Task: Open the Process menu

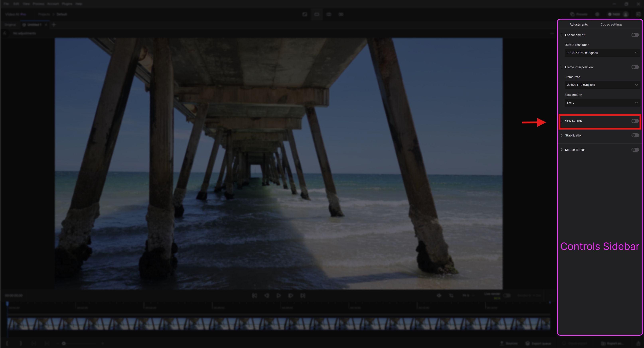Action: [x=38, y=4]
